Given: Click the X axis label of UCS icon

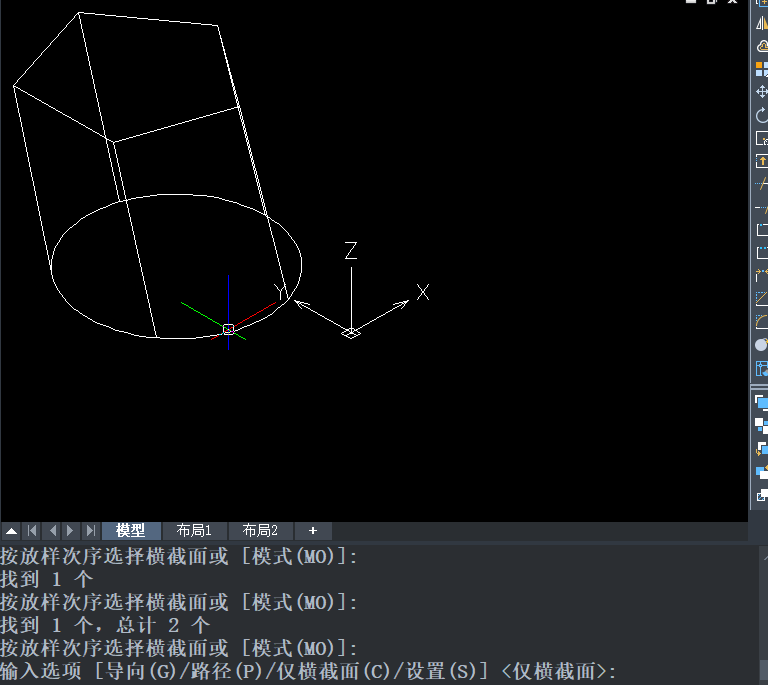Looking at the screenshot, I should [423, 292].
